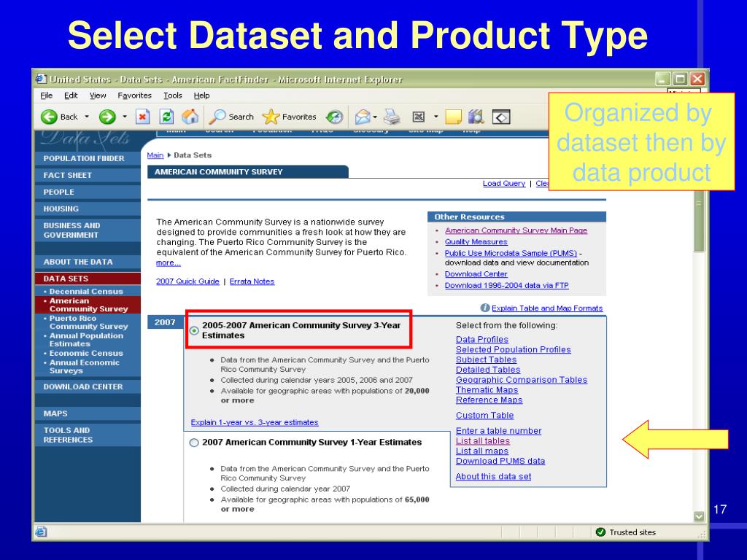Open Fact Sheet in sidebar

[x=88, y=175]
